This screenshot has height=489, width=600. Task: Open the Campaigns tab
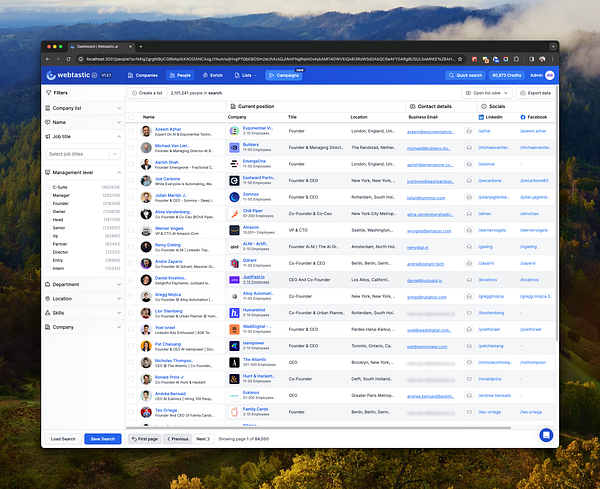[284, 75]
